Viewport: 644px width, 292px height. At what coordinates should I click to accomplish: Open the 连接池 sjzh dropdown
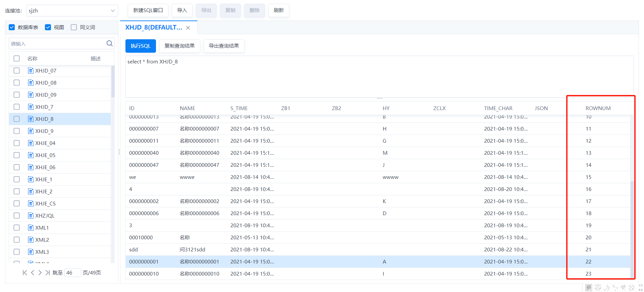[x=72, y=10]
